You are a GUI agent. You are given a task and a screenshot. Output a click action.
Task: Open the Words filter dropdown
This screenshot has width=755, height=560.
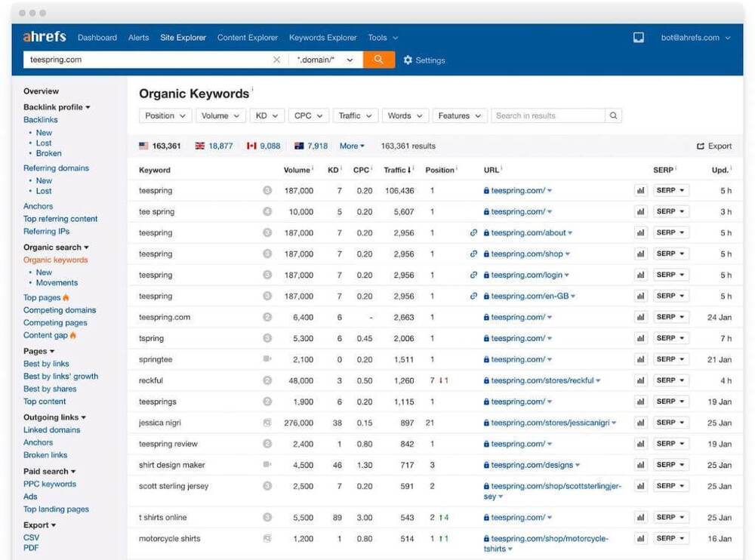(x=405, y=115)
